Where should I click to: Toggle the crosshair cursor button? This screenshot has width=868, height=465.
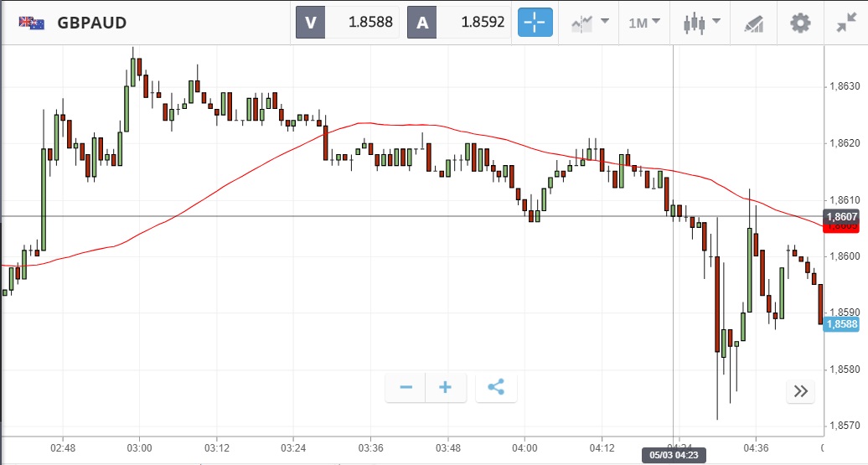coord(535,23)
